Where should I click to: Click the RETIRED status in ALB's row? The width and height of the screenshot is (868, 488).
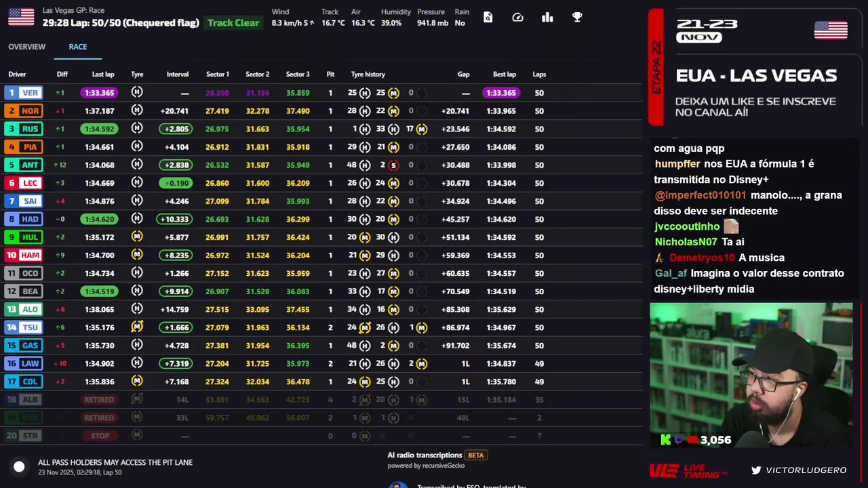click(x=99, y=400)
